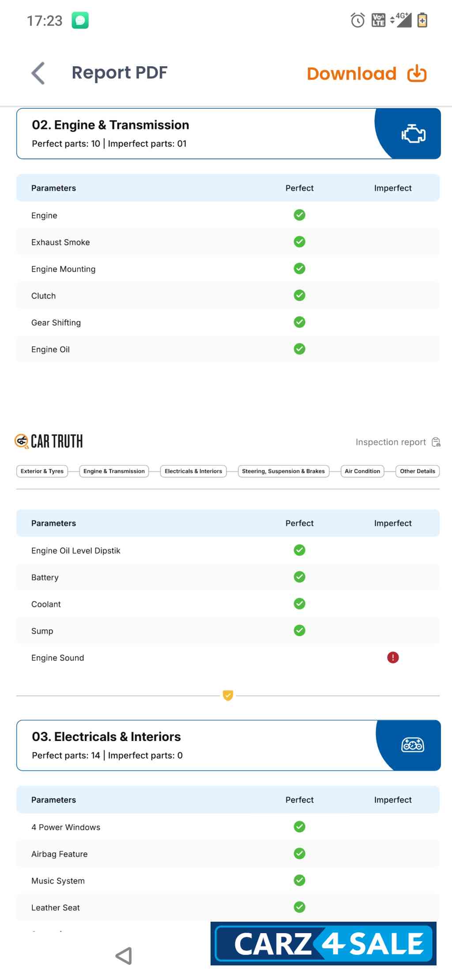Open the CARZ4SALE banner

pyautogui.click(x=324, y=944)
